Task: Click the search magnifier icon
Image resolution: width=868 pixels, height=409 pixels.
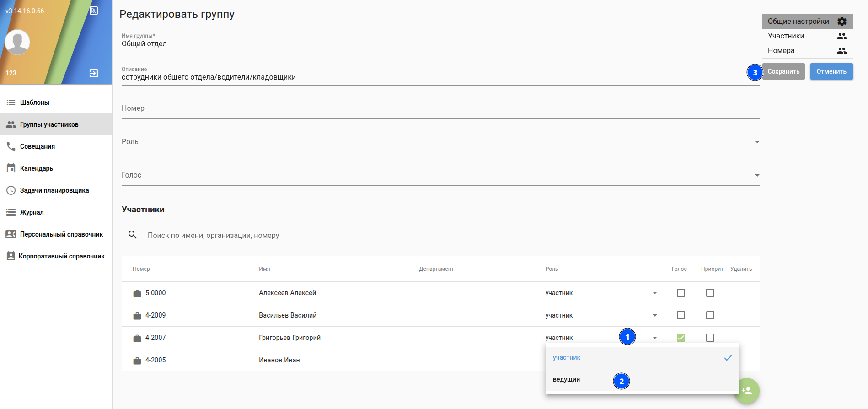Action: pos(133,235)
